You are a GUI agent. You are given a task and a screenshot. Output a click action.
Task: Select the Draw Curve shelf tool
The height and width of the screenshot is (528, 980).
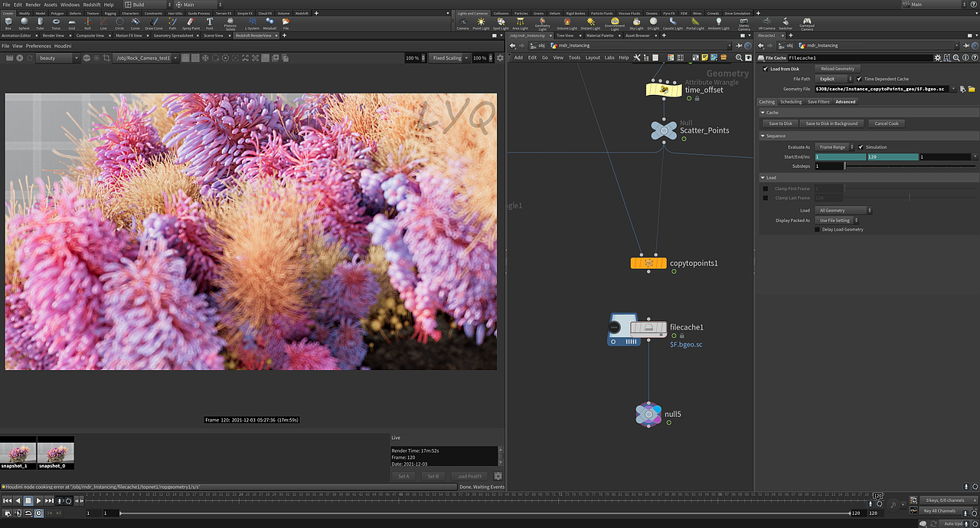(x=154, y=23)
